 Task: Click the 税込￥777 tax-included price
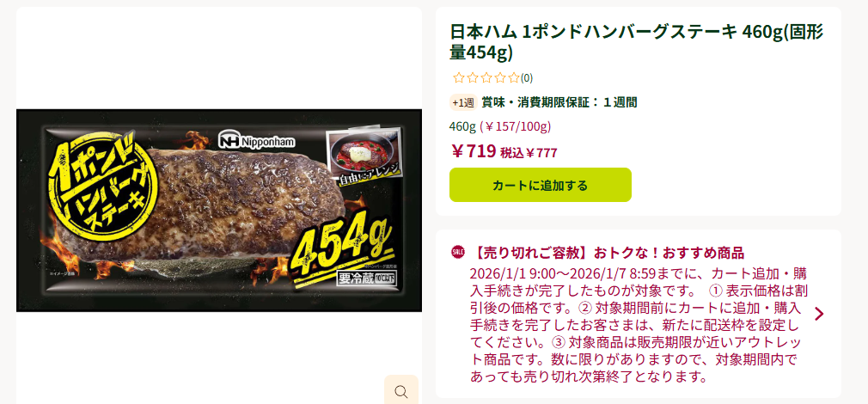[529, 153]
